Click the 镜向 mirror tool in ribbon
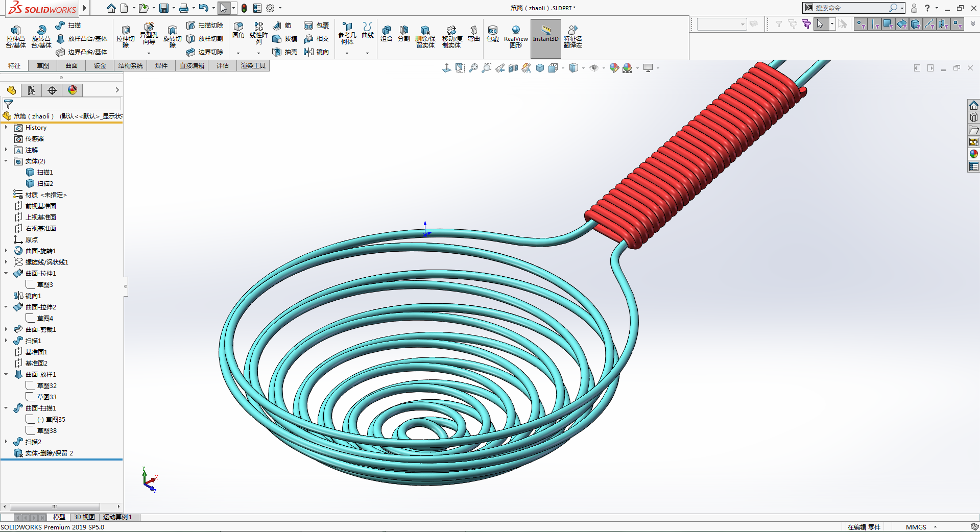 [316, 52]
